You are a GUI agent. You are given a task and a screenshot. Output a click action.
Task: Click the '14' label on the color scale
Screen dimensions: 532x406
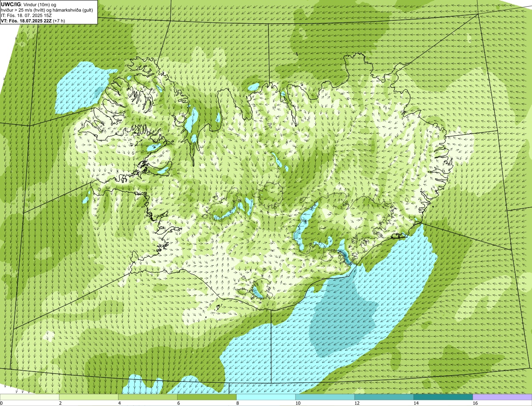[416, 403]
